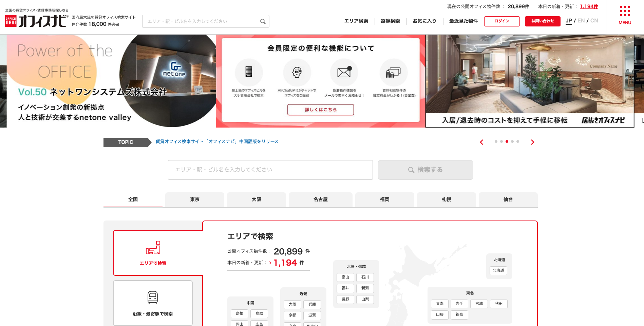Image resolution: width=644 pixels, height=326 pixels.
Task: Click the AI chat head icon
Action: [x=297, y=72]
